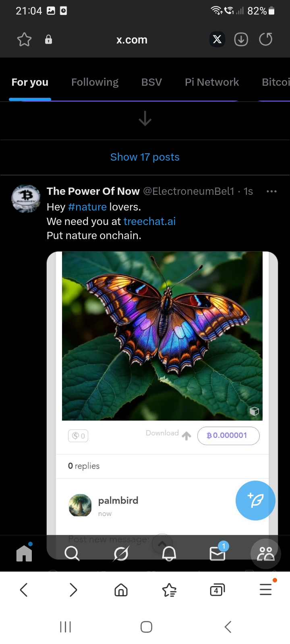Image resolution: width=290 pixels, height=644 pixels.
Task: Open post options three-dot menu
Action: [271, 191]
